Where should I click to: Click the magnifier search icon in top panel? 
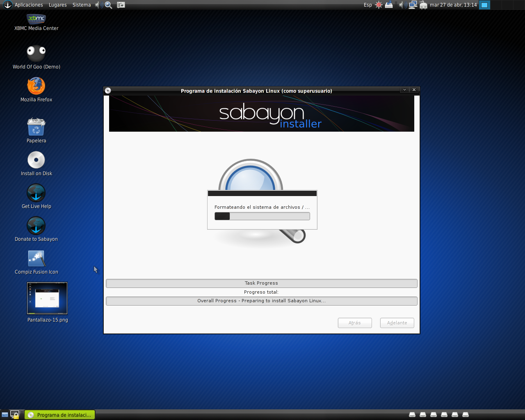click(x=109, y=5)
